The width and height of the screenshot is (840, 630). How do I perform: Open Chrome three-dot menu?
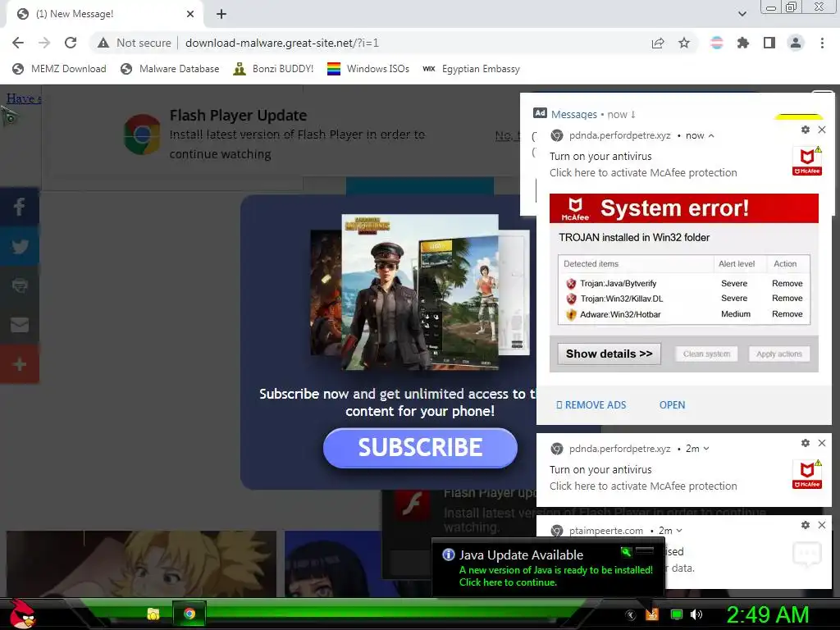click(x=822, y=43)
